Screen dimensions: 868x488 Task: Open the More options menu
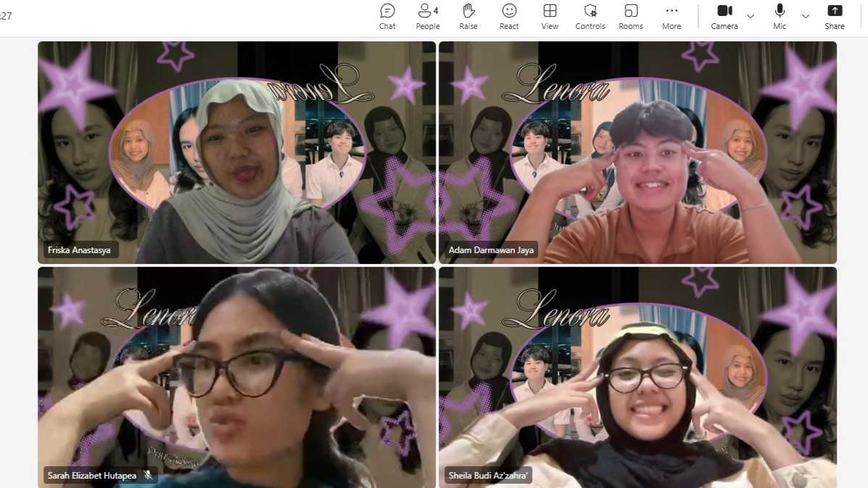pos(671,17)
